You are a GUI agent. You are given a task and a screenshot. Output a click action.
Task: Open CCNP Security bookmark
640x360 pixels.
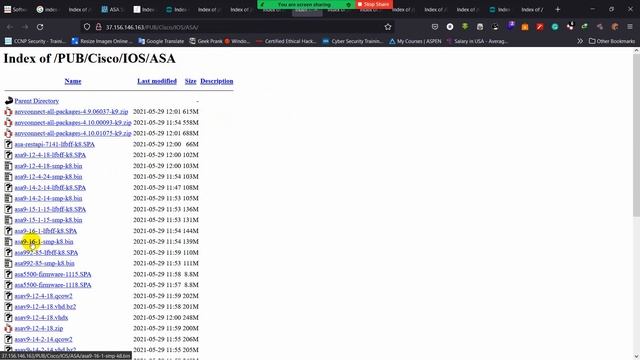tap(35, 41)
